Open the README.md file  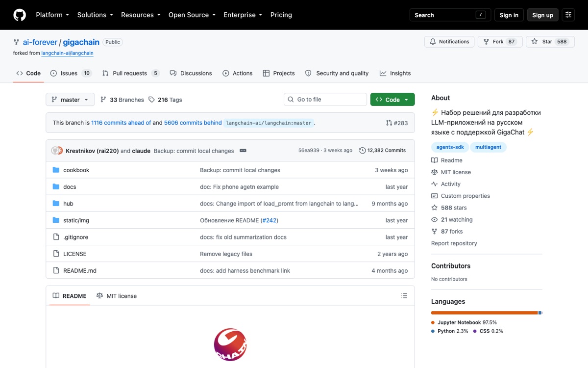pos(80,271)
